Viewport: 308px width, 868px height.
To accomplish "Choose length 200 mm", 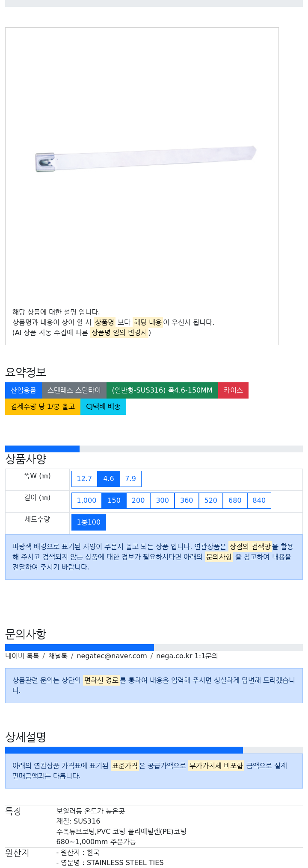I will (x=138, y=501).
